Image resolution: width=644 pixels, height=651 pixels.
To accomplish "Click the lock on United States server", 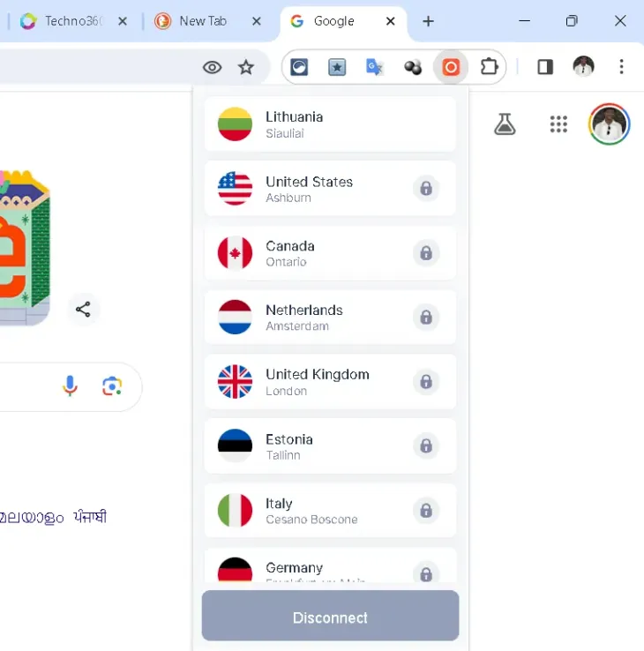I will tap(426, 189).
